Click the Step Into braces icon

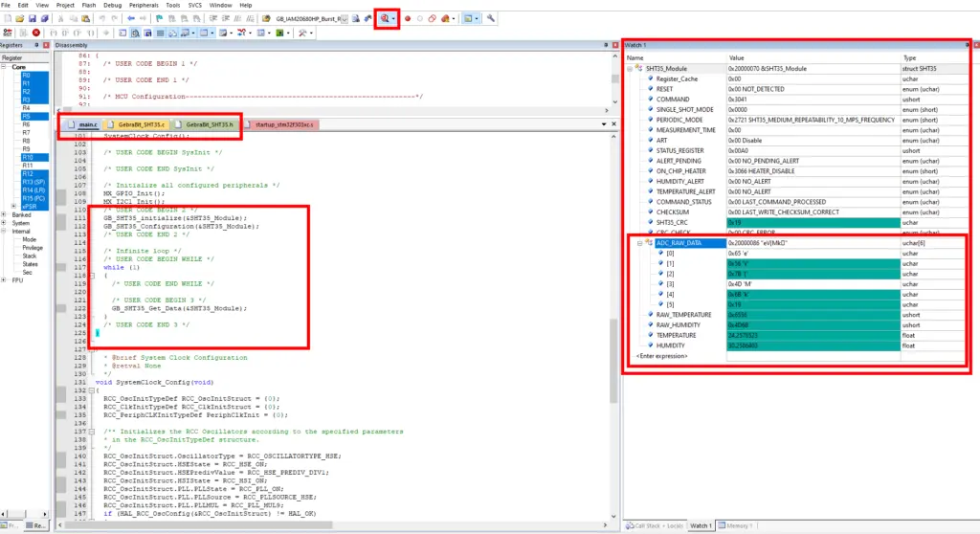point(53,33)
